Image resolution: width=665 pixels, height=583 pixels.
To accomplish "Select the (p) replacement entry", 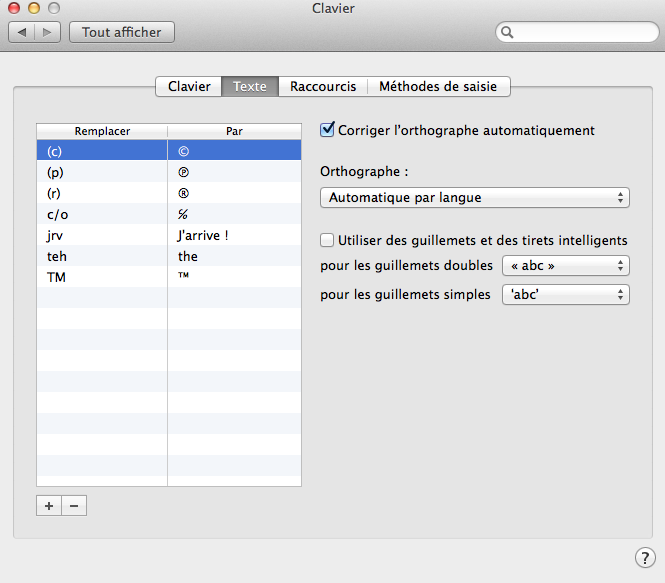I will 102,172.
